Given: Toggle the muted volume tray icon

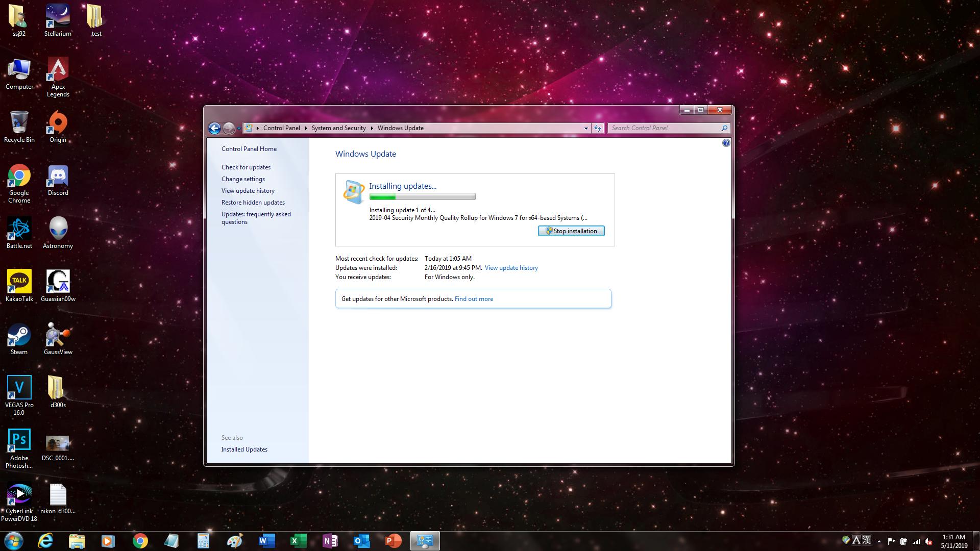Looking at the screenshot, I should coord(928,541).
